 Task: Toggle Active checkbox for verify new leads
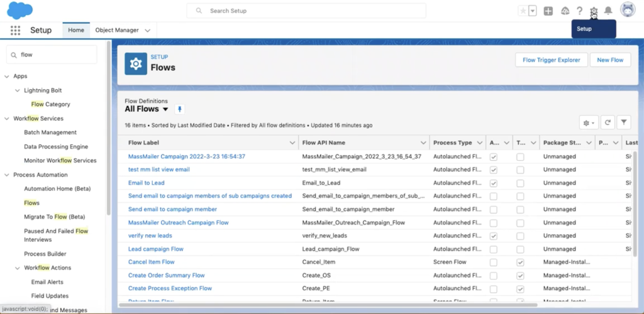[494, 235]
